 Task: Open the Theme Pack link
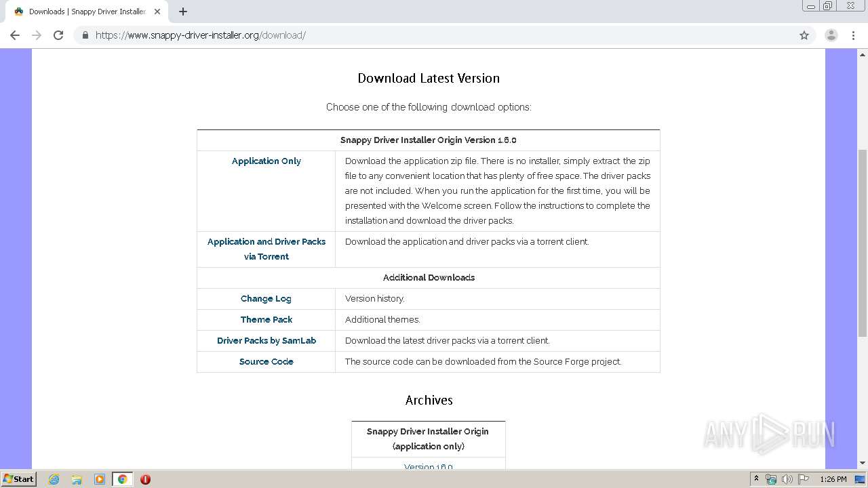coord(267,319)
